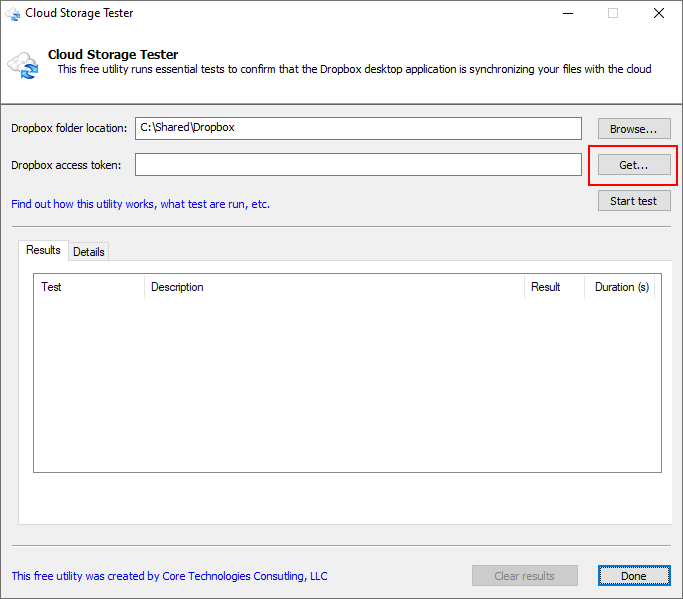Click the Get... access token button

click(634, 165)
